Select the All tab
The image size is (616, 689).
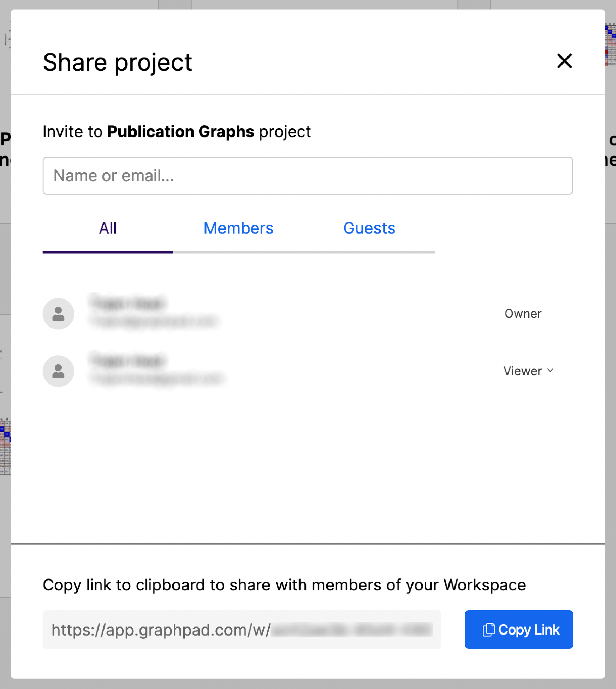(x=108, y=228)
